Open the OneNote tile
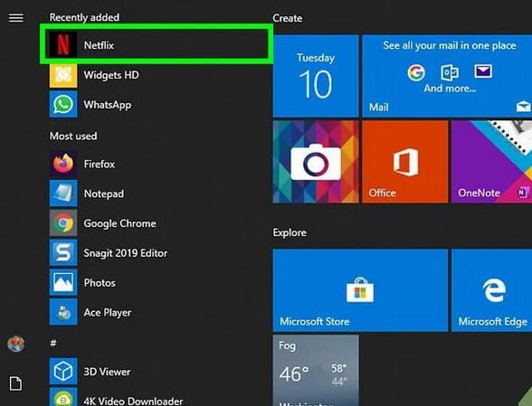This screenshot has height=406, width=532. point(491,162)
